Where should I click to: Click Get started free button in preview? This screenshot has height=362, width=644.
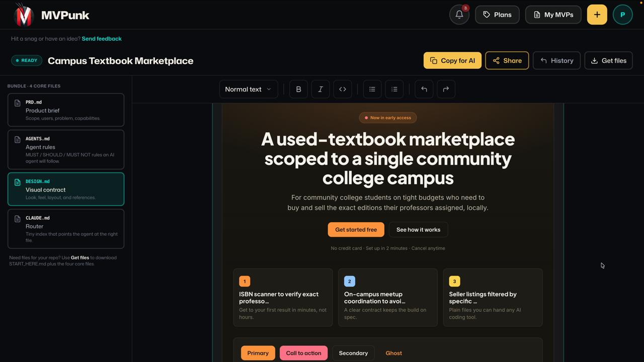click(356, 229)
